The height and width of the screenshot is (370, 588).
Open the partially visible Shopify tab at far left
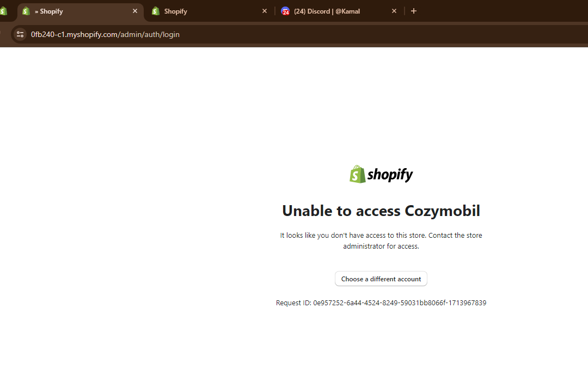click(x=3, y=11)
